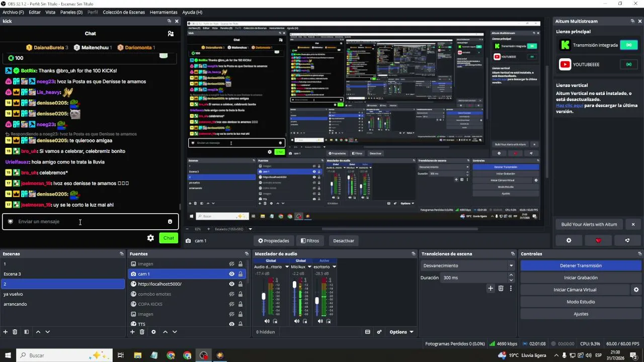Screen dimensions: 644x362
Task: Unlock the cam 1 source
Action: pyautogui.click(x=240, y=274)
